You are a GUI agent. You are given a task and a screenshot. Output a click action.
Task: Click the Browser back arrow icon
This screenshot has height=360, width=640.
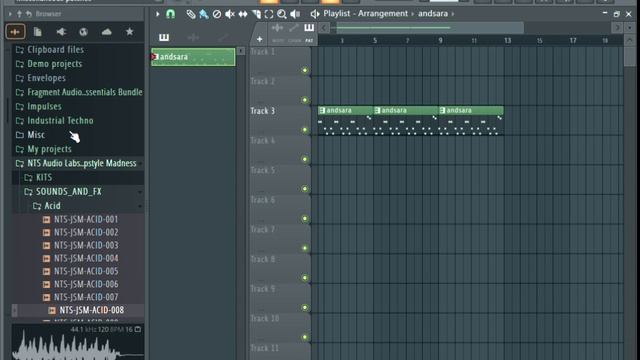[29, 14]
